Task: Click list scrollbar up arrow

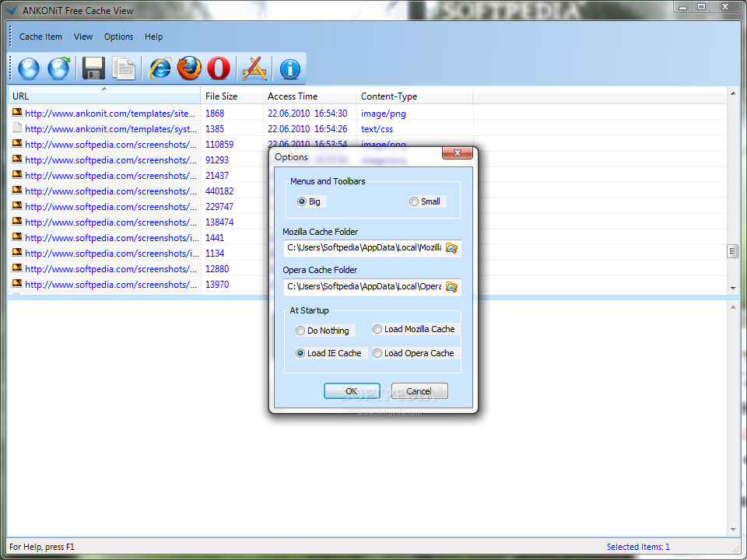Action: (x=733, y=94)
